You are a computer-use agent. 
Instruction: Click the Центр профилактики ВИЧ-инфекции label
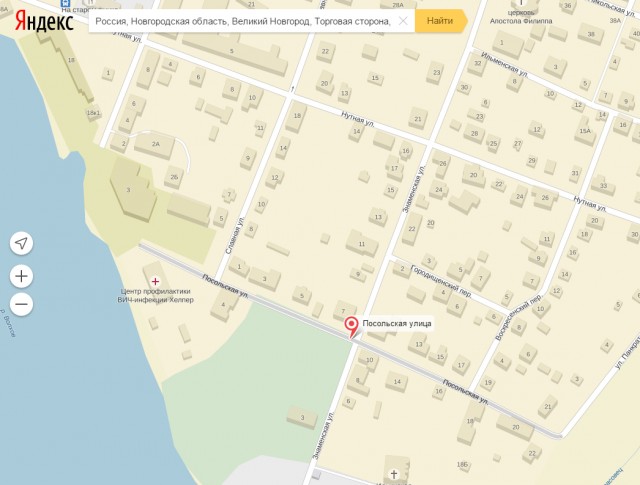[156, 296]
